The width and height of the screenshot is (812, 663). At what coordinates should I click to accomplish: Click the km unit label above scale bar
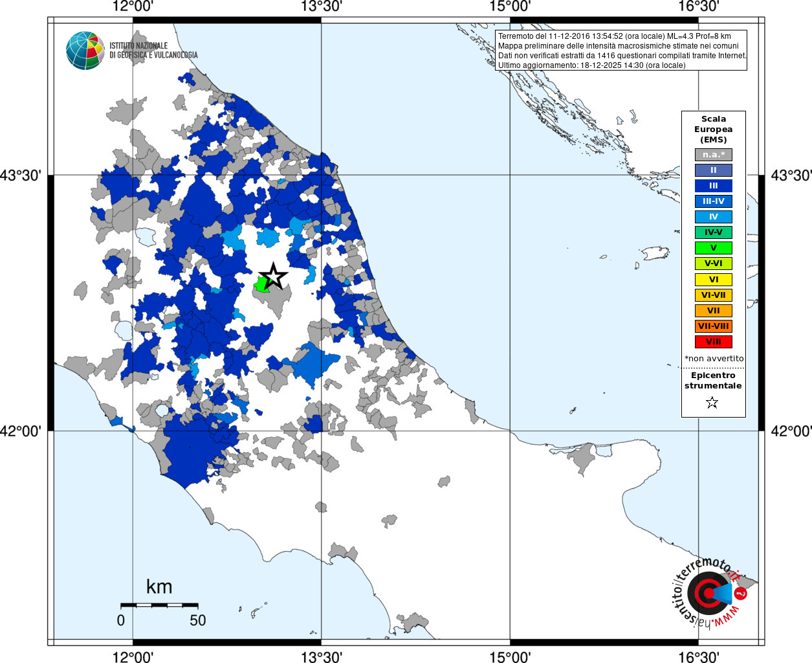pyautogui.click(x=159, y=587)
